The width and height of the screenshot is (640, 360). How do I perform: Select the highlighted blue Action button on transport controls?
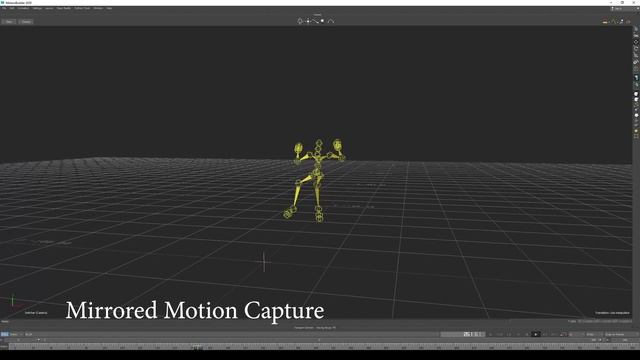click(4, 334)
